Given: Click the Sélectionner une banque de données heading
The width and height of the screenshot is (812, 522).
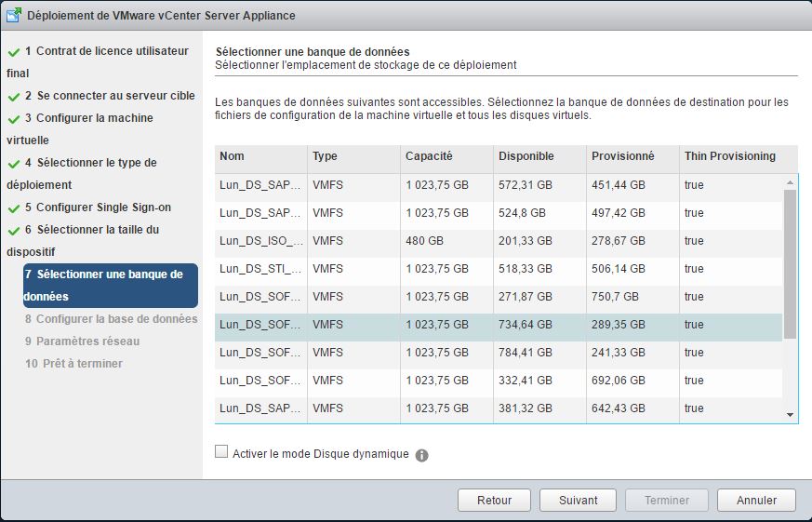Looking at the screenshot, I should pos(313,52).
